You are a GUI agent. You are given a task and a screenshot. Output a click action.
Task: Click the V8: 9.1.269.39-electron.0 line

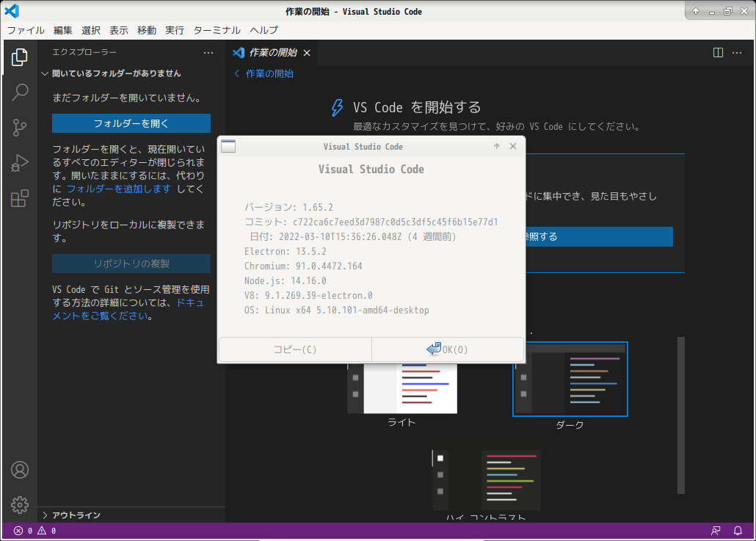pos(308,296)
